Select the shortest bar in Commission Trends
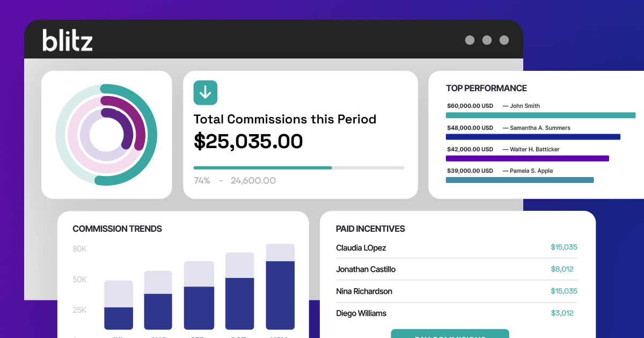Screen dimensions: 644x338 click(x=119, y=305)
